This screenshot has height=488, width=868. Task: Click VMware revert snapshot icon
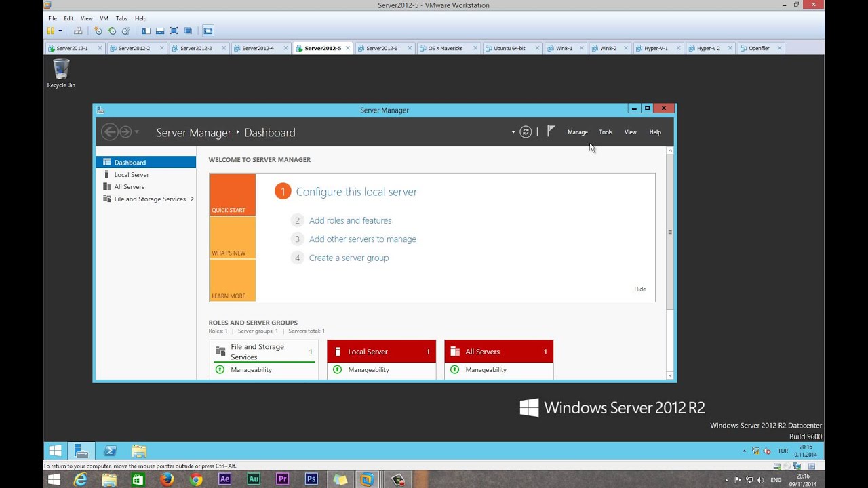(x=112, y=30)
